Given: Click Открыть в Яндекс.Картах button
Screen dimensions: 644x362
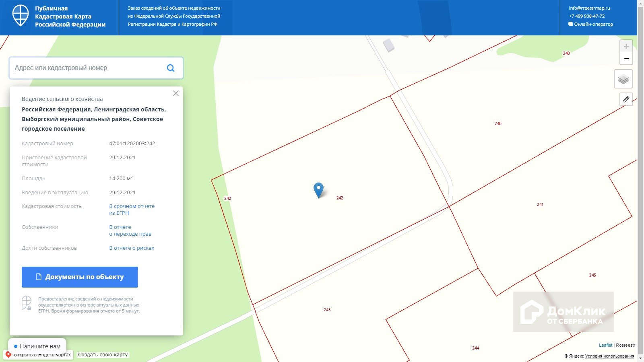Looking at the screenshot, I should (38, 355).
